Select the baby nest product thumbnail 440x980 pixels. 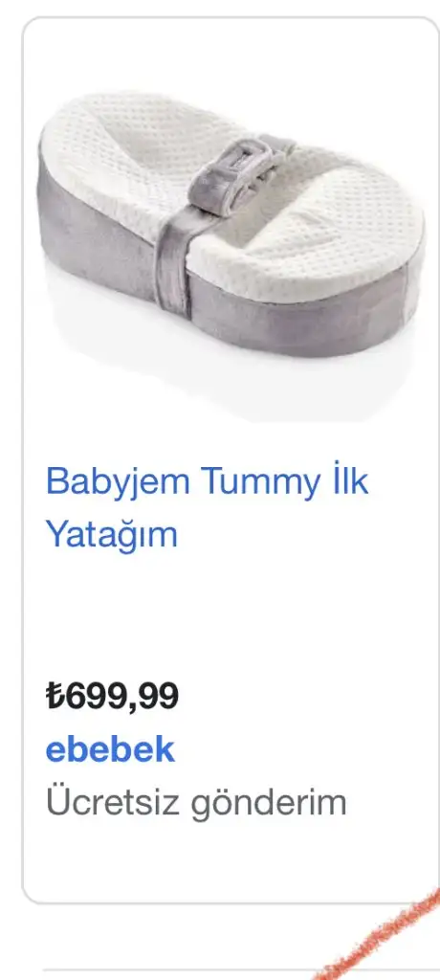pos(231,225)
